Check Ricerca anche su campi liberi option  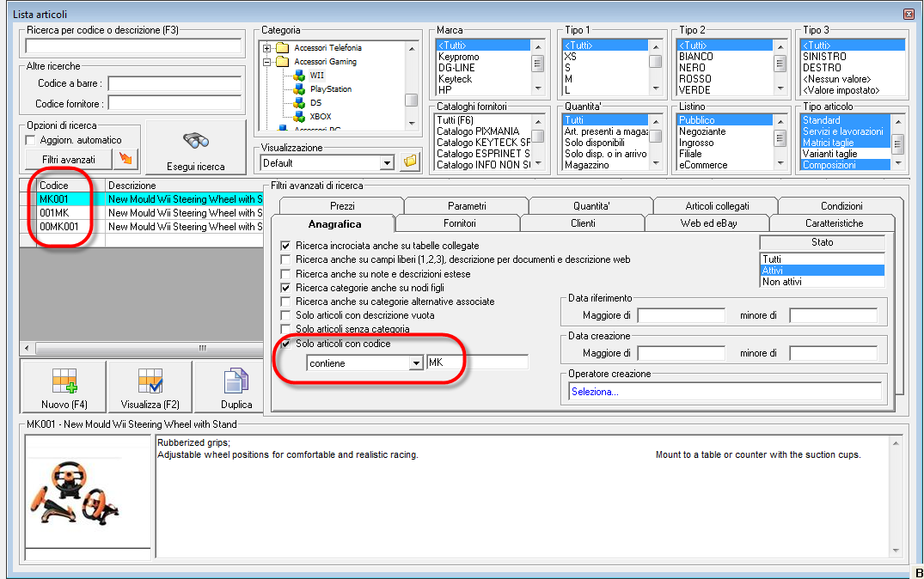click(286, 259)
